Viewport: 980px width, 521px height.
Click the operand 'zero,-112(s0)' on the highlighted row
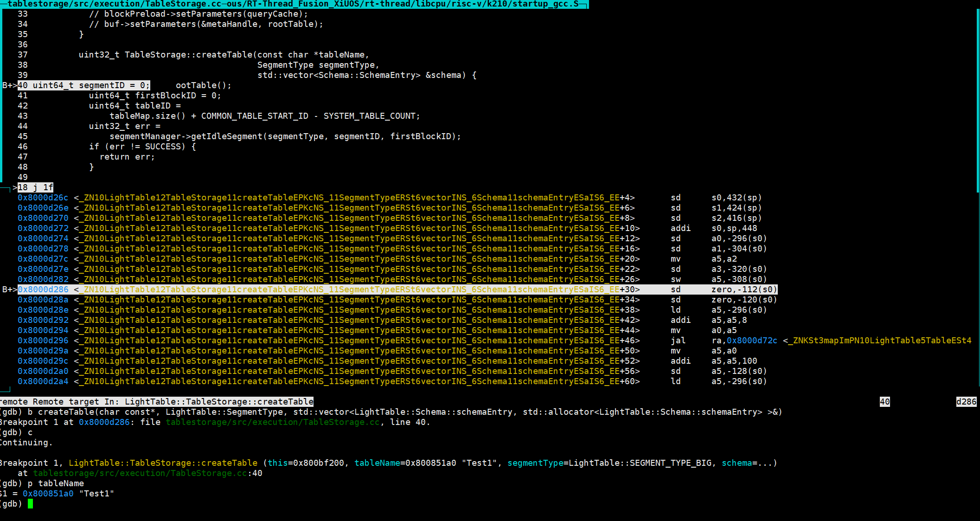744,289
